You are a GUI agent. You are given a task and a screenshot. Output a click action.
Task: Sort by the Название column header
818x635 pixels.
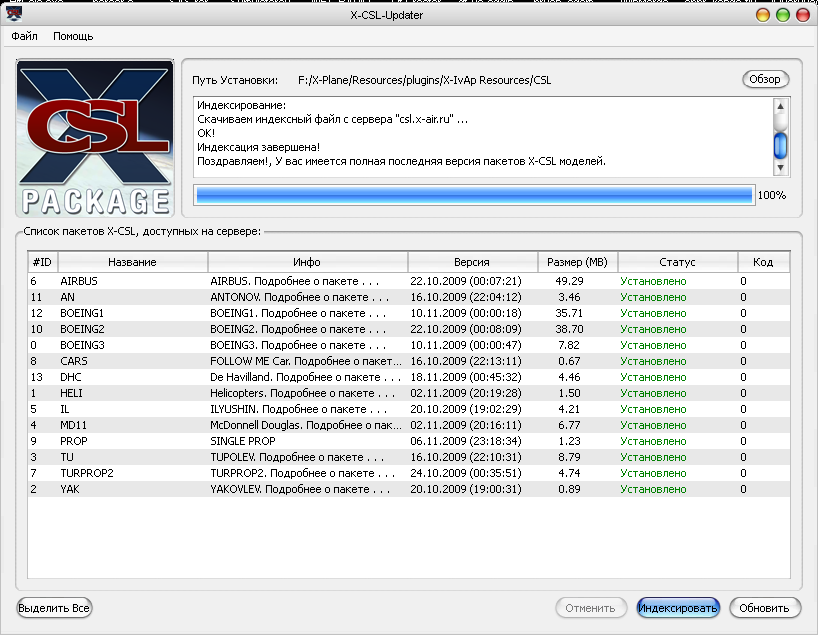pyautogui.click(x=133, y=262)
